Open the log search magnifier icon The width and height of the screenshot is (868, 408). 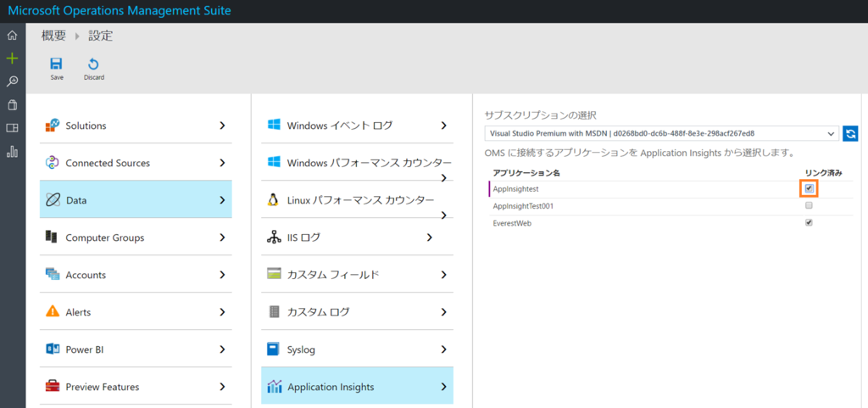[12, 82]
